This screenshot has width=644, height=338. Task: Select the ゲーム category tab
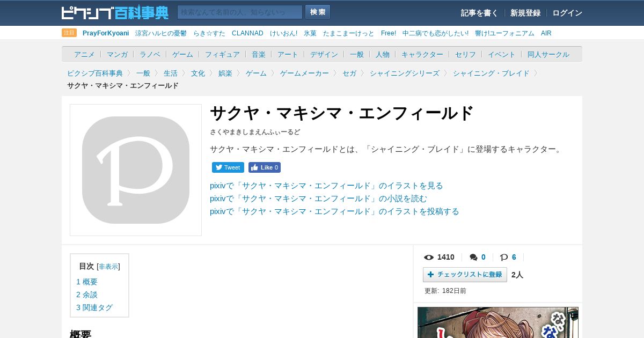[182, 54]
